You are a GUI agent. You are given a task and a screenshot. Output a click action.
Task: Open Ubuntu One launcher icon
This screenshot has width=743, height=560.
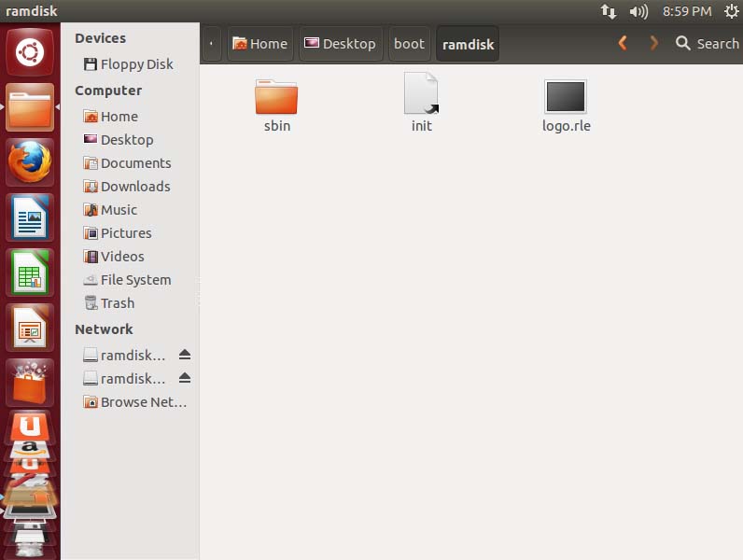[29, 426]
